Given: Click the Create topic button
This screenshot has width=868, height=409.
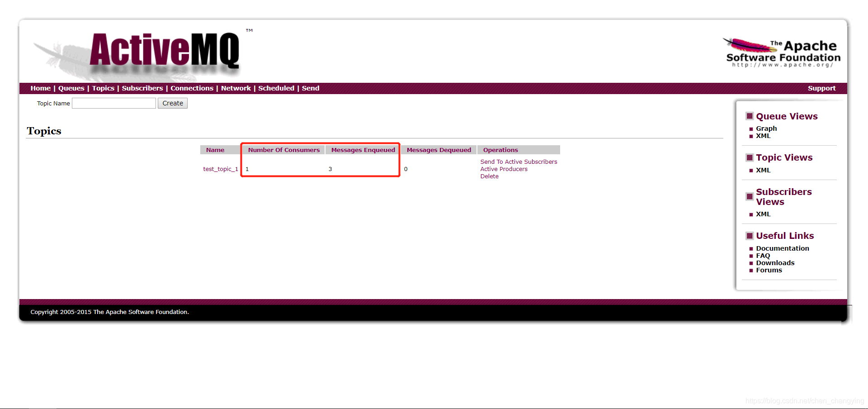Looking at the screenshot, I should [173, 103].
